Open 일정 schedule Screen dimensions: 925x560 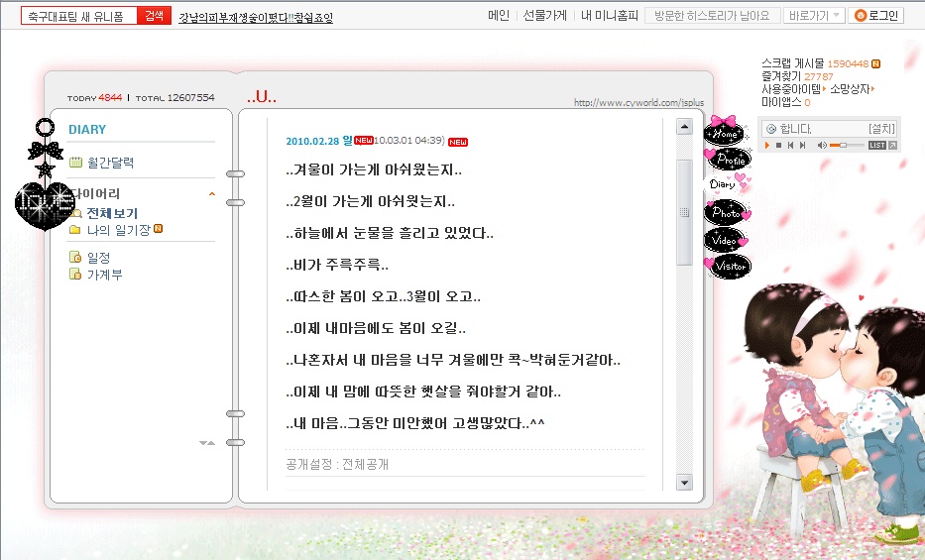[x=98, y=258]
